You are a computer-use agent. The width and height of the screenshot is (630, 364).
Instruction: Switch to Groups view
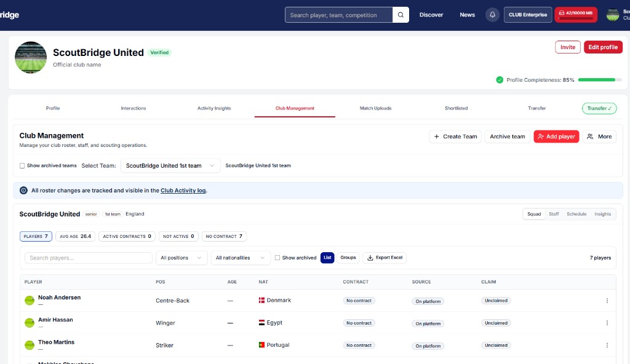(348, 258)
